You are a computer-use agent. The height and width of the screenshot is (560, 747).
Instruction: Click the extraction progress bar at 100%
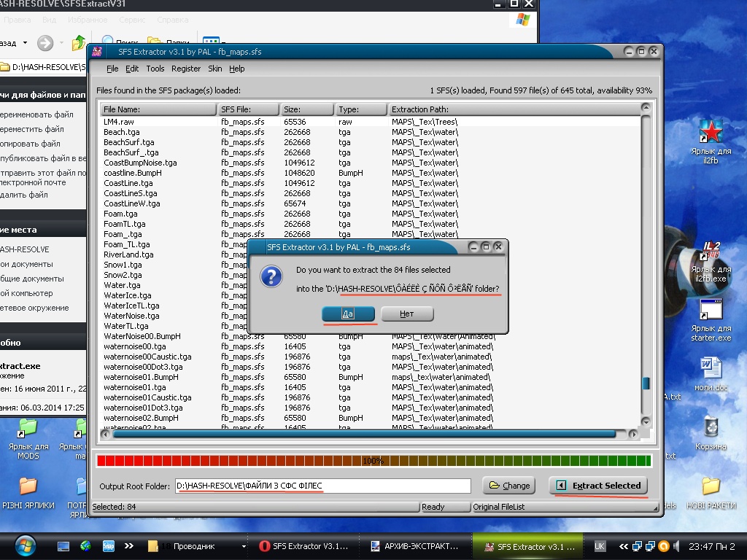pos(373,461)
